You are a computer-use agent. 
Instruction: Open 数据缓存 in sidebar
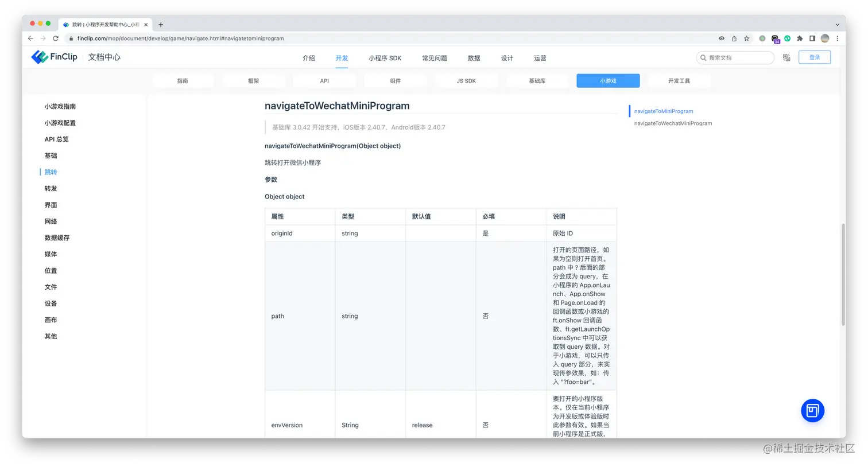coord(57,238)
